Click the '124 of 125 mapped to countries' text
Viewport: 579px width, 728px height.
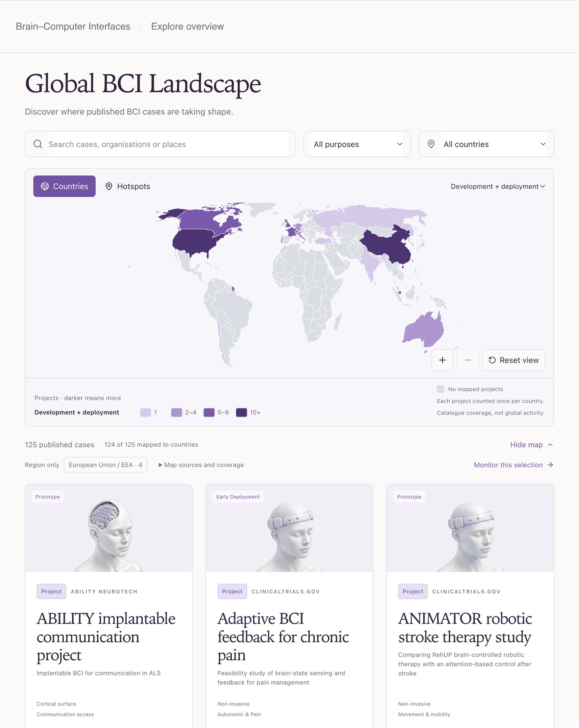pos(151,445)
